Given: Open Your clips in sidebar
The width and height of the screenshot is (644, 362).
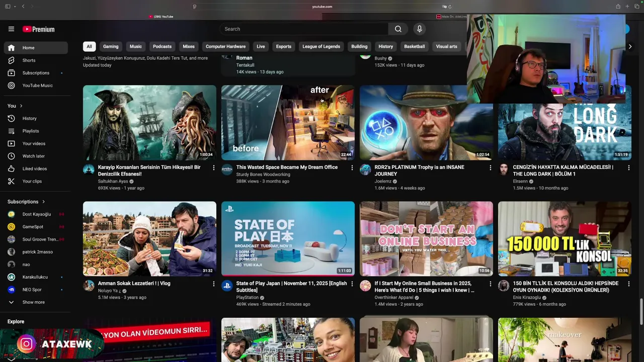Looking at the screenshot, I should pyautogui.click(x=36, y=182).
